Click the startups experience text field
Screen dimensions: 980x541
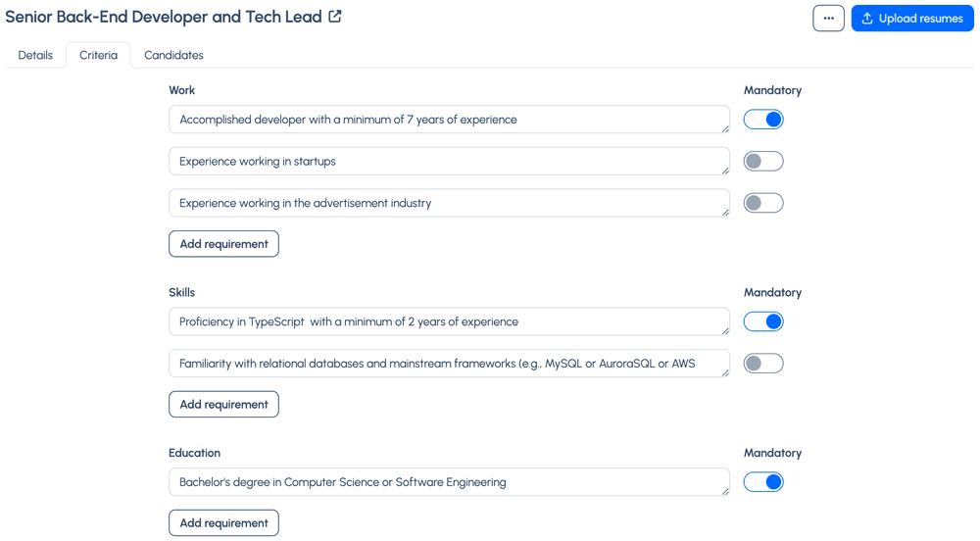(448, 161)
